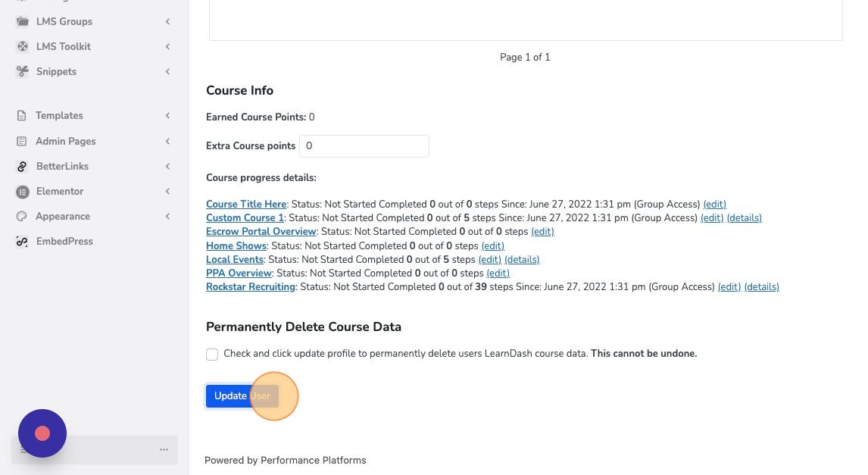Click the Update User button

(242, 395)
